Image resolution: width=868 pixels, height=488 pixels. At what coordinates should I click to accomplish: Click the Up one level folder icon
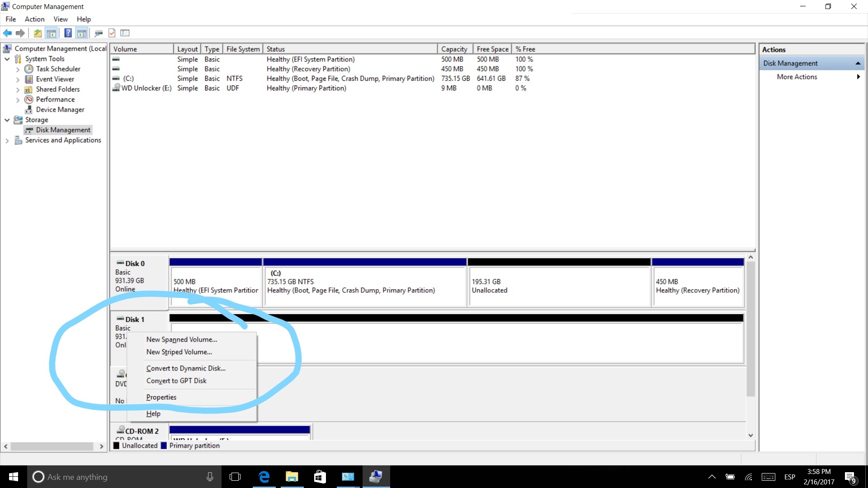click(38, 33)
